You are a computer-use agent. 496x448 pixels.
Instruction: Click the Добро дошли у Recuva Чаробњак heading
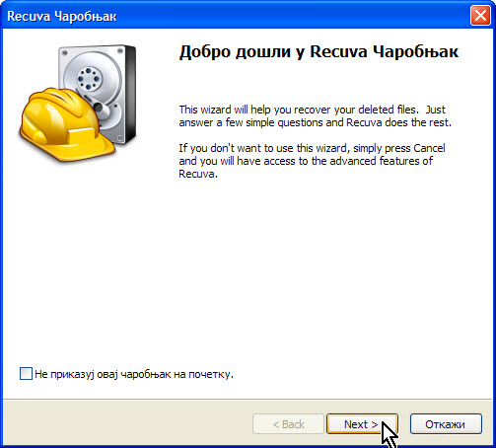[x=319, y=51]
